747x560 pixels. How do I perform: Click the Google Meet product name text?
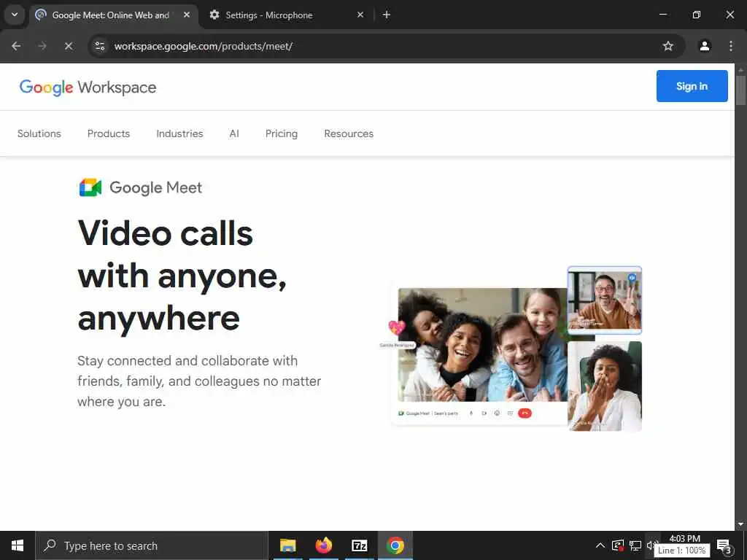[156, 187]
